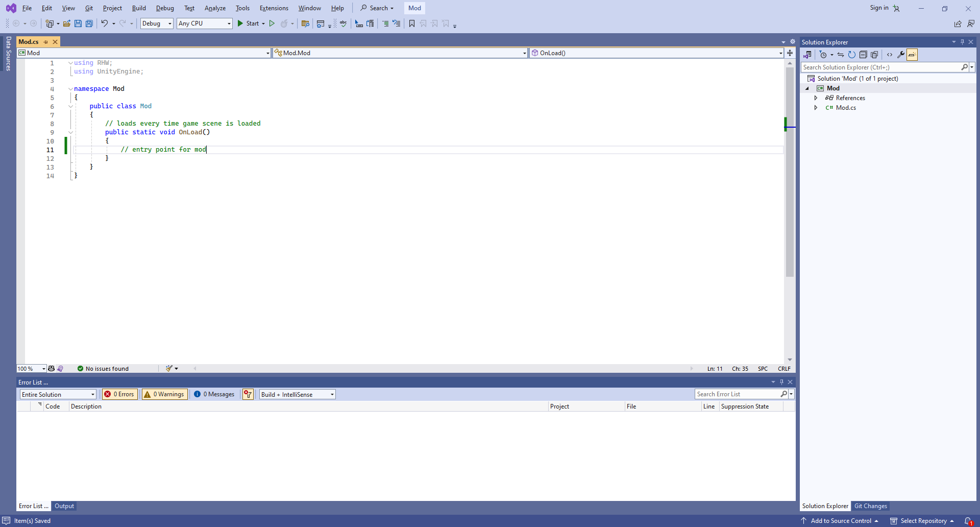Save all open files
980x527 pixels.
[x=89, y=23]
